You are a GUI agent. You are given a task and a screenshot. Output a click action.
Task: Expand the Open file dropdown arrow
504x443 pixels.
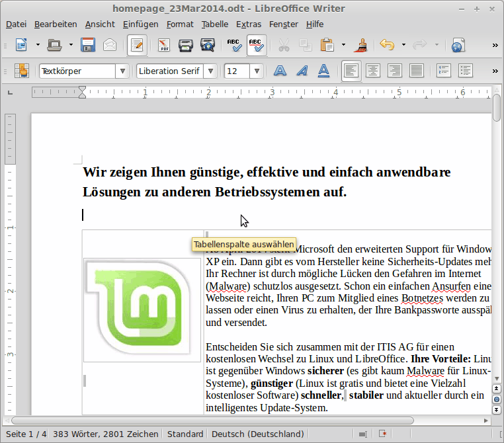71,45
